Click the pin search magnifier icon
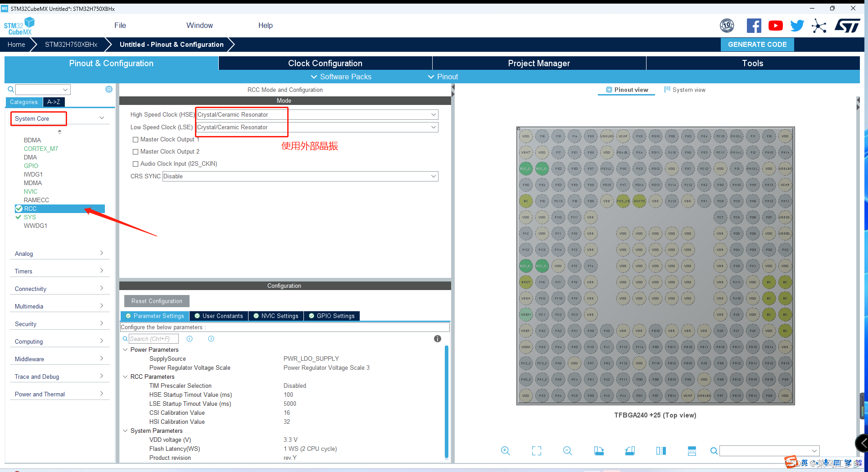Image resolution: width=868 pixels, height=472 pixels. point(714,451)
